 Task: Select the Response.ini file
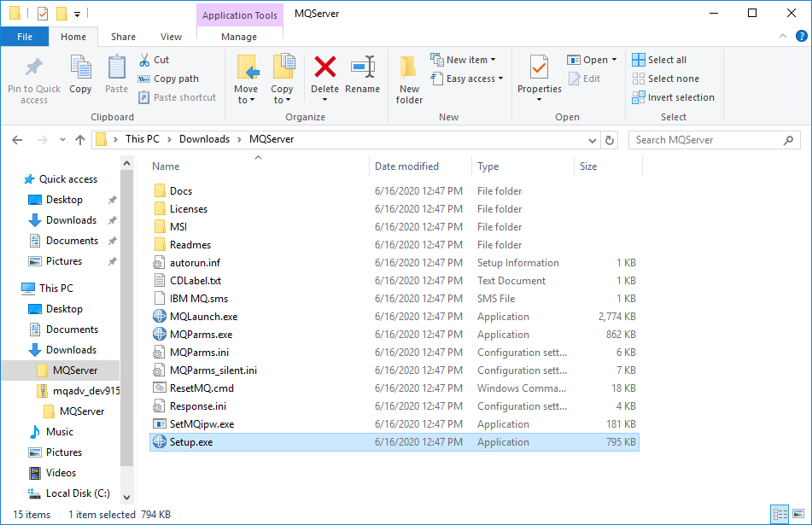(198, 406)
